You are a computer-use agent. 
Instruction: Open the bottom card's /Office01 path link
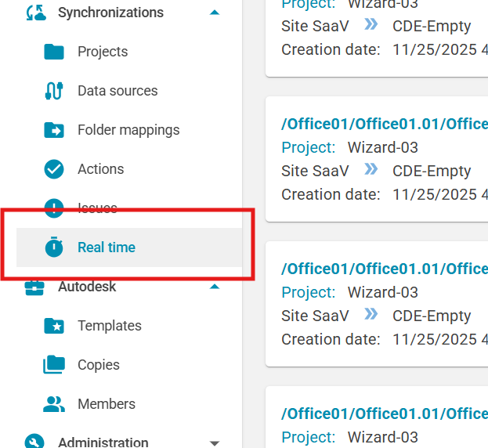click(385, 414)
